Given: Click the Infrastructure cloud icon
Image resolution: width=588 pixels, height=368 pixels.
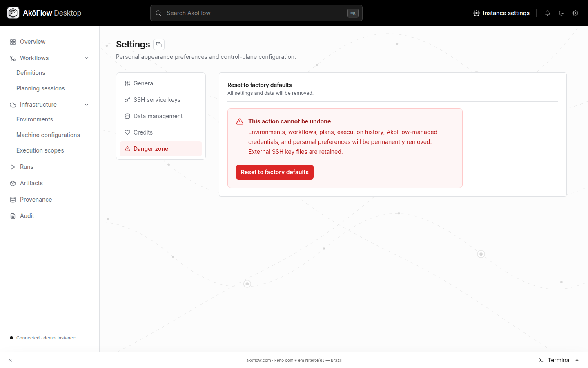Looking at the screenshot, I should pyautogui.click(x=13, y=105).
